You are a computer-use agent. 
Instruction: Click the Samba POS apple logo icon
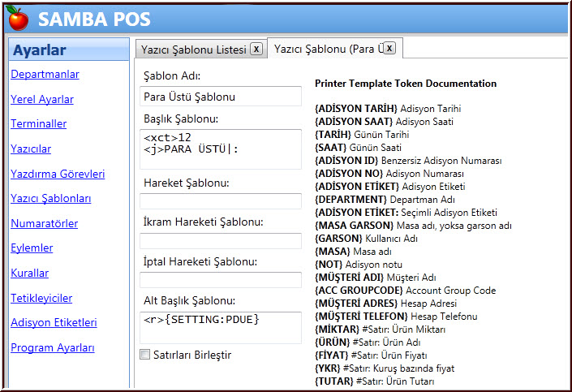[18, 18]
